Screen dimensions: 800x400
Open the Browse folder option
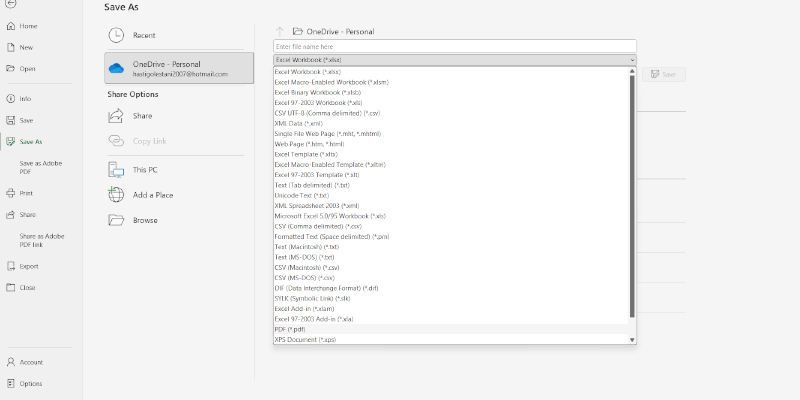[115, 220]
